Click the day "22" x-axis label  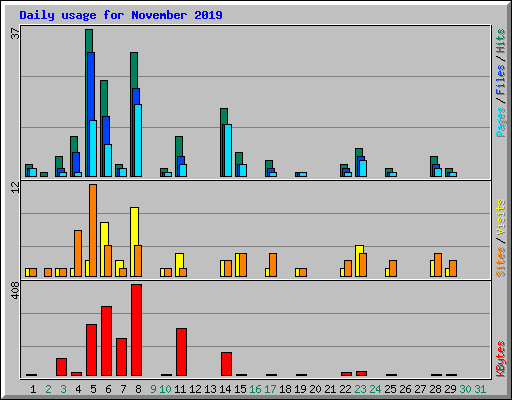(345, 389)
